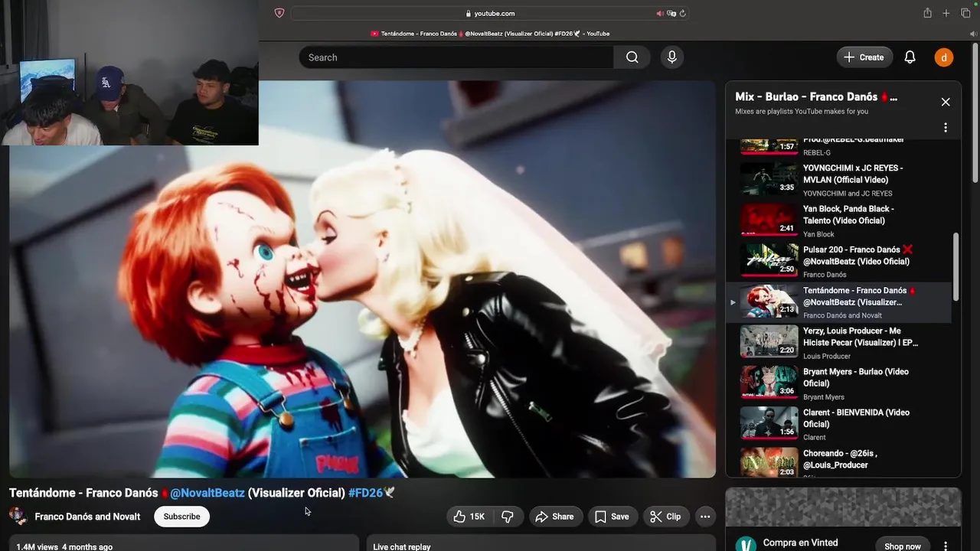Click the youtube.com address bar
980x551 pixels.
[x=489, y=13]
